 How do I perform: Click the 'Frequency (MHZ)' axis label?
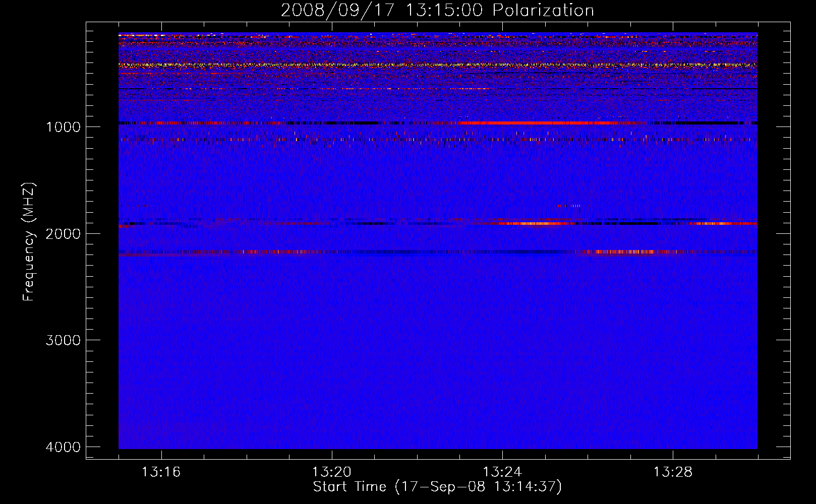tap(29, 242)
